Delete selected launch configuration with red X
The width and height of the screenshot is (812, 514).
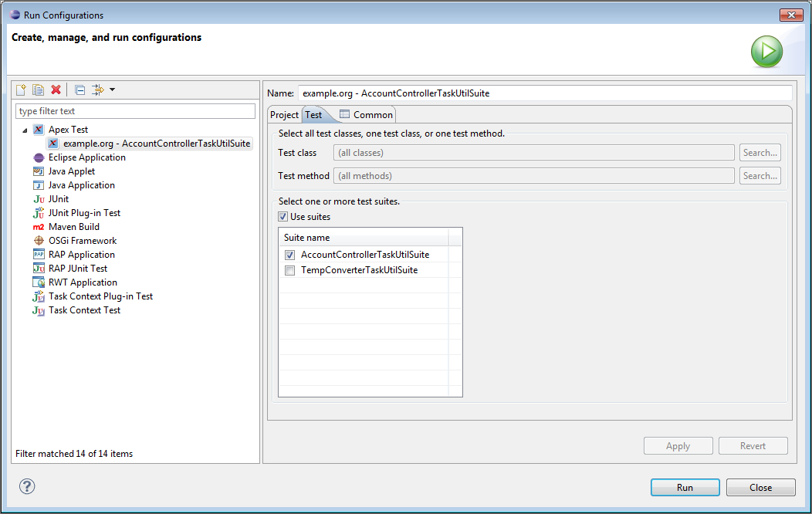56,90
